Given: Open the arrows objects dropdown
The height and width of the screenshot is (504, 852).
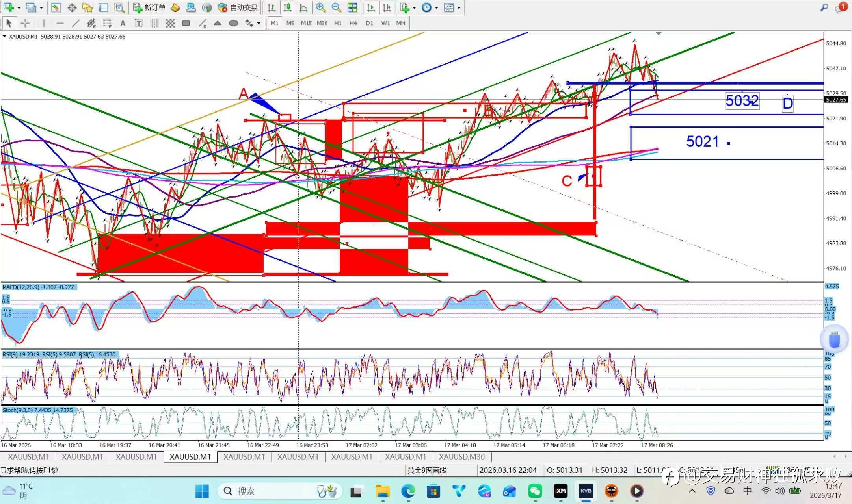Looking at the screenshot, I should tap(259, 23).
